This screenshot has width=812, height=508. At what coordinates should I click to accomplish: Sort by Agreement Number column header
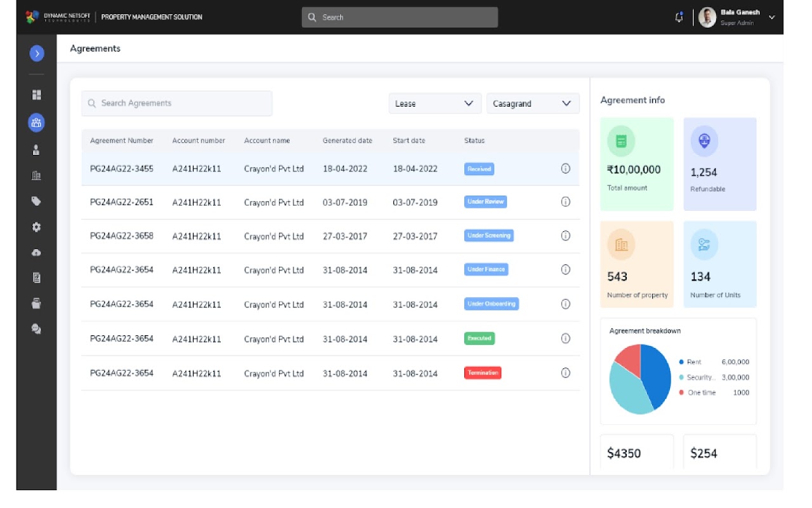122,140
